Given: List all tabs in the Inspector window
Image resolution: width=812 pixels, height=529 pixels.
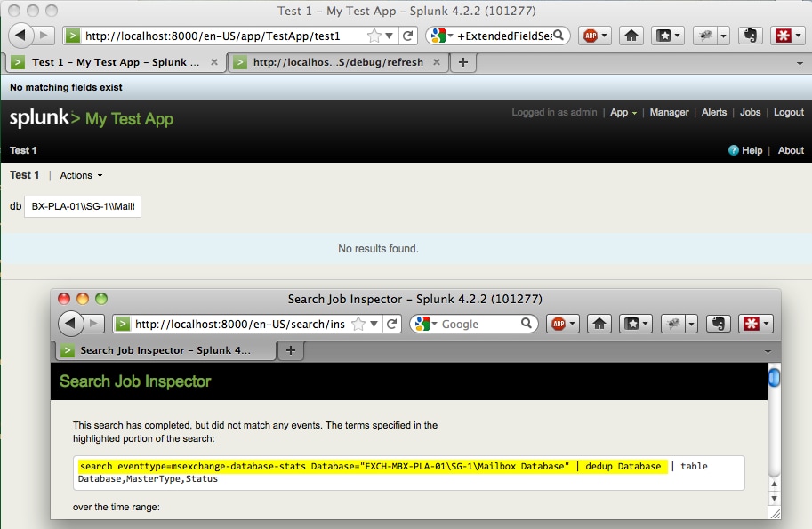Looking at the screenshot, I should 768,351.
